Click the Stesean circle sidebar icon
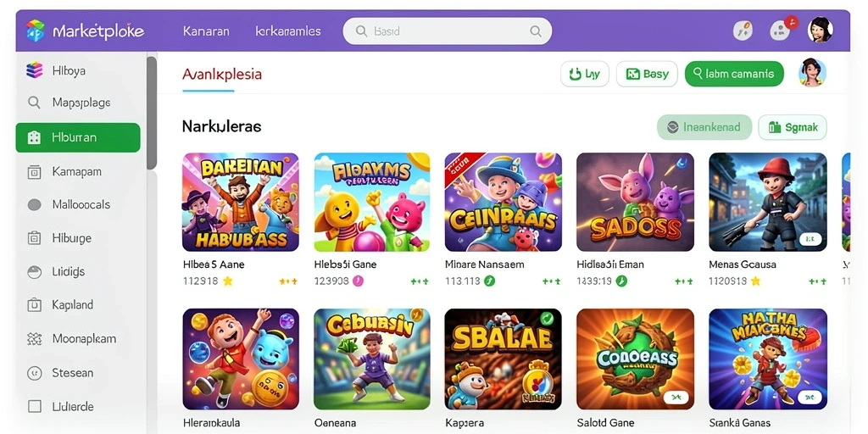This screenshot has height=434, width=868. point(34,373)
